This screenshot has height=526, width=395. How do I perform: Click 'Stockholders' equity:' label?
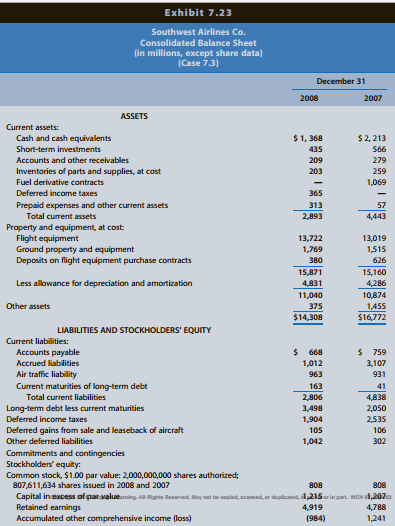(43, 465)
